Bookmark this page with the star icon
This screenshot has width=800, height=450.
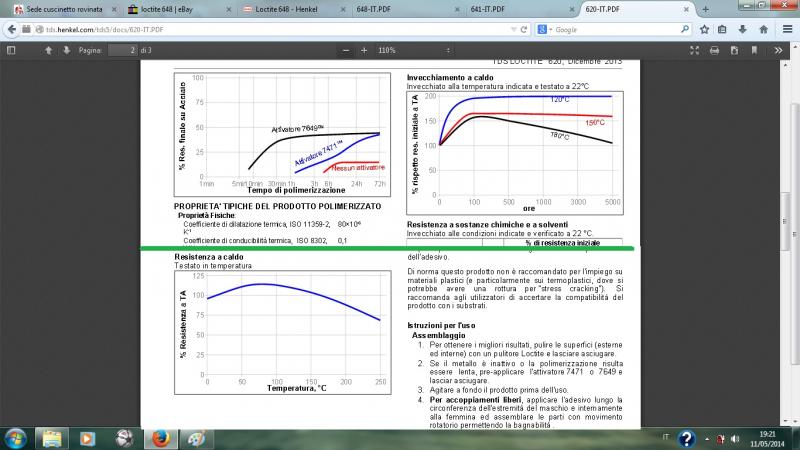click(705, 30)
